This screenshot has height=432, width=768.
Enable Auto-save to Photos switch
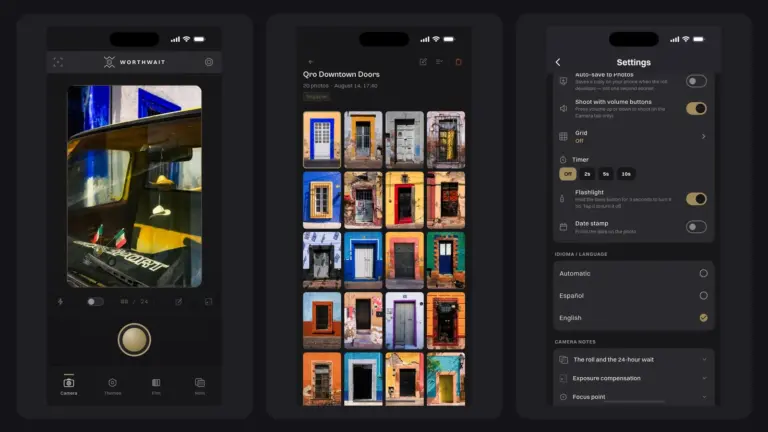696,81
